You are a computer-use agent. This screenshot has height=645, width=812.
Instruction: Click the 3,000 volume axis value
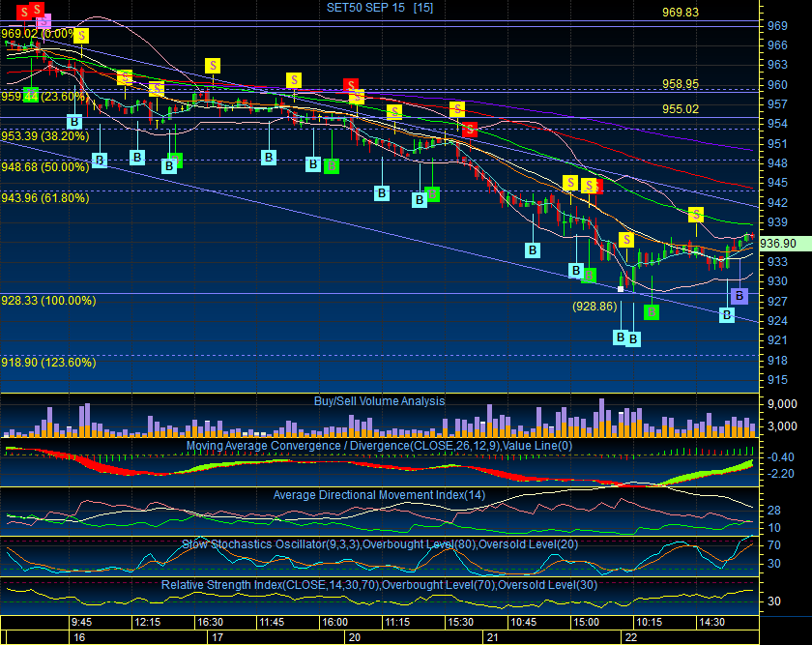[782, 426]
